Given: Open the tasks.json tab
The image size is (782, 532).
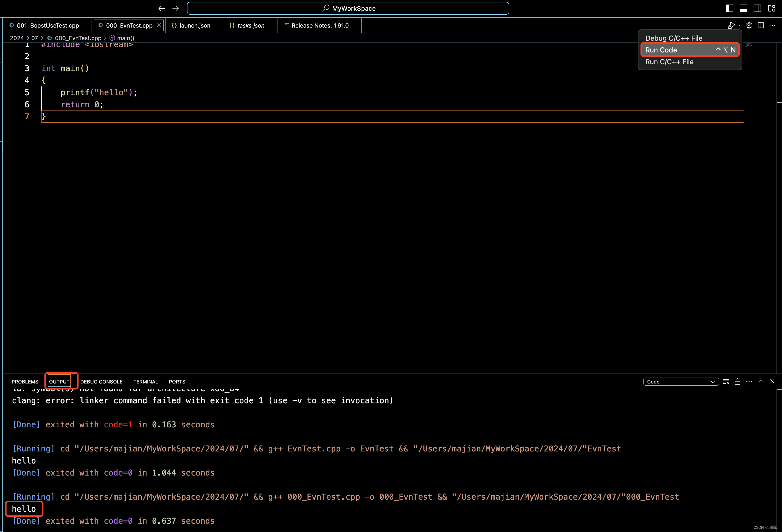Looking at the screenshot, I should pos(251,26).
